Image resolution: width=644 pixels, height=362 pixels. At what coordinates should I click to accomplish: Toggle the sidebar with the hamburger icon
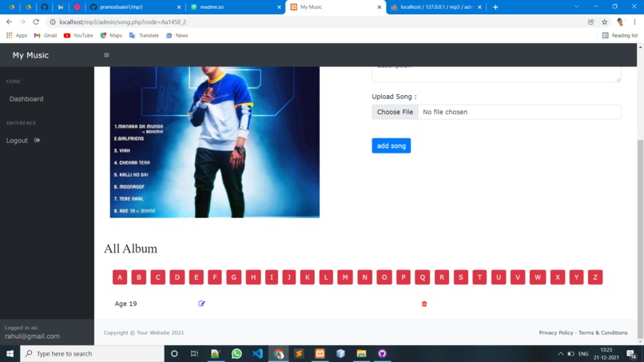click(106, 55)
